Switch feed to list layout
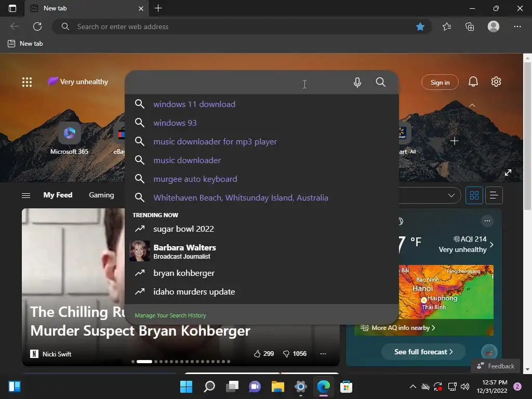This screenshot has height=399, width=532. [x=494, y=195]
